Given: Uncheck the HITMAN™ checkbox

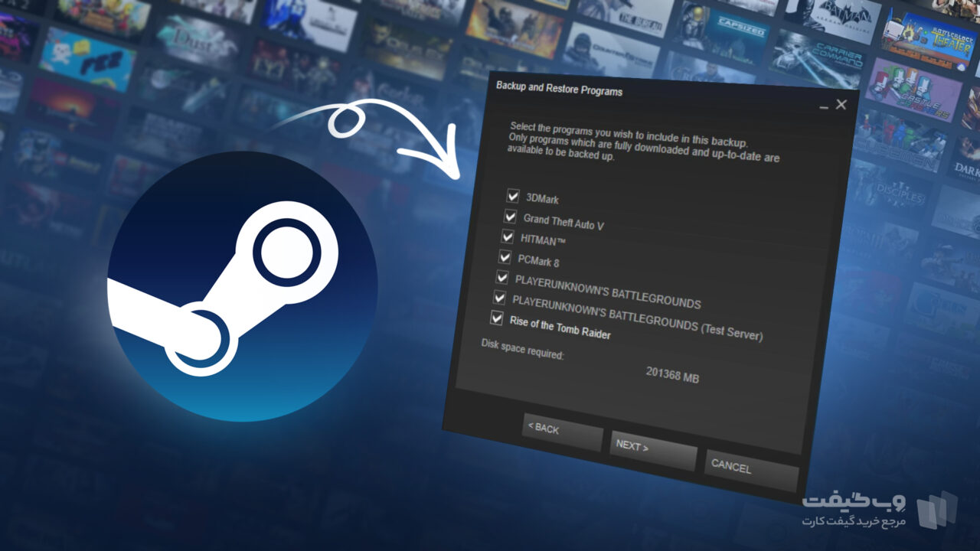Looking at the screenshot, I should click(x=508, y=236).
